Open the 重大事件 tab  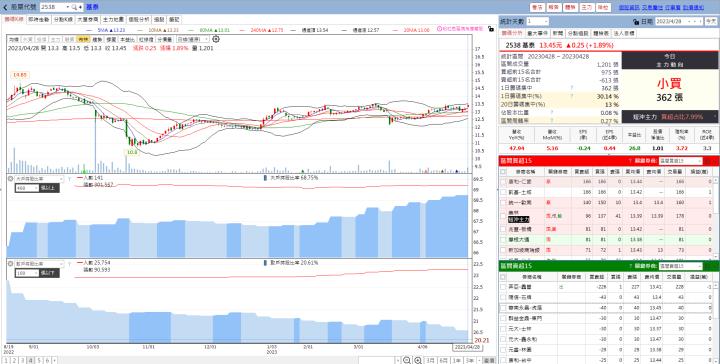pyautogui.click(x=537, y=34)
